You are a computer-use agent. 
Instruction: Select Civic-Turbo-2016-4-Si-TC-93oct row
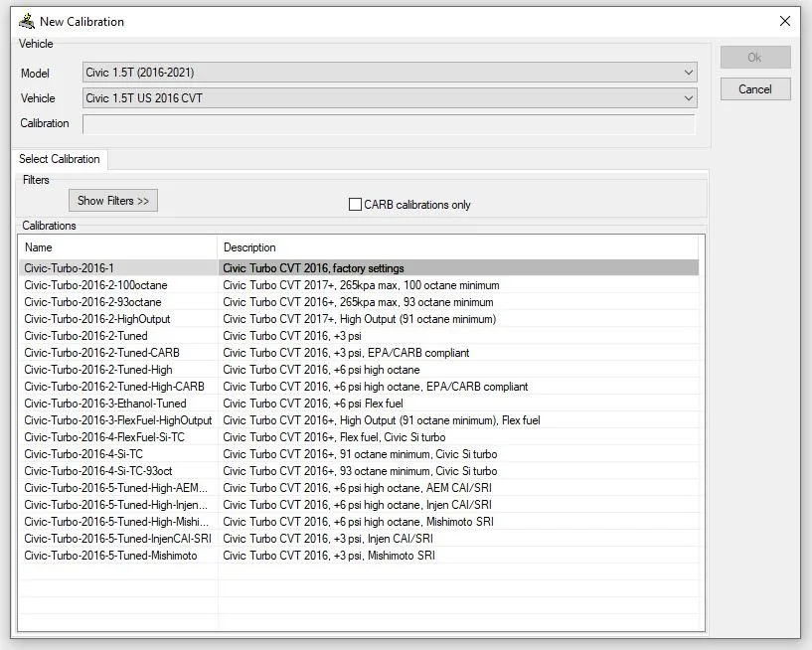coord(359,471)
